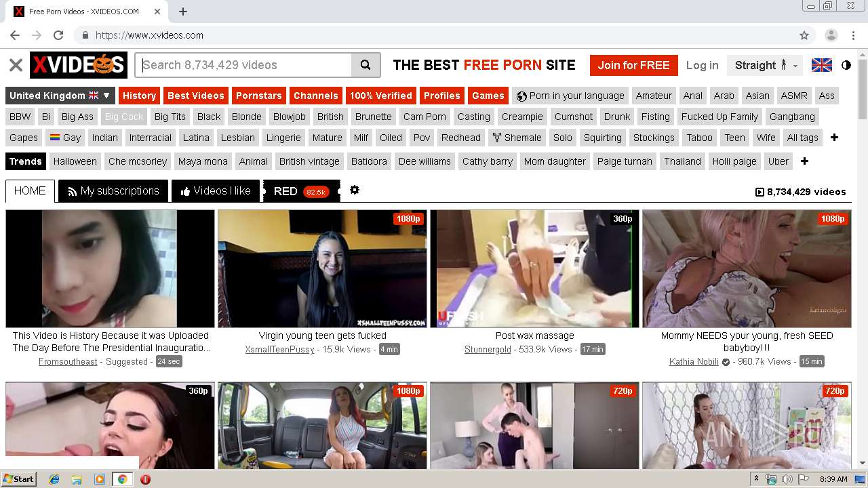Click the red circular taskbar icon

(145, 479)
